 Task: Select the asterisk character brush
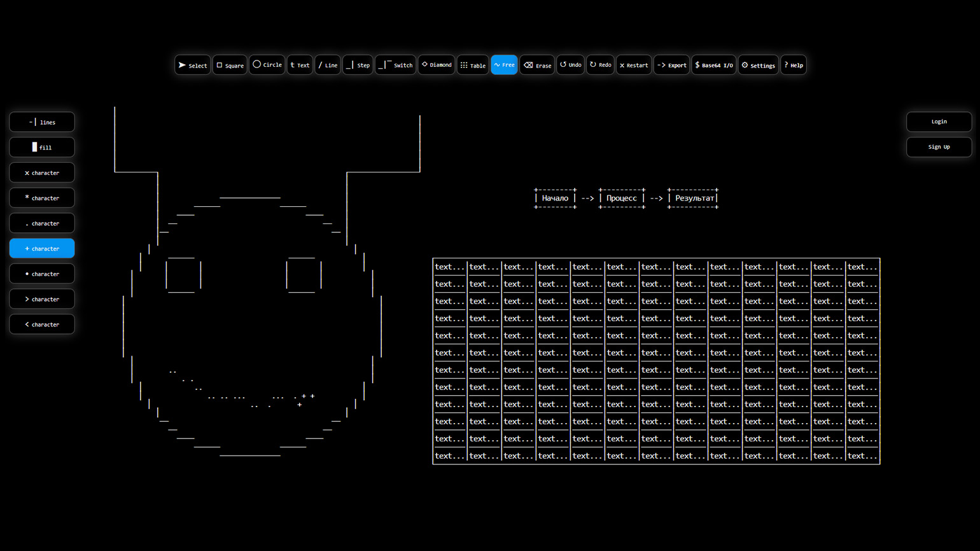point(42,198)
